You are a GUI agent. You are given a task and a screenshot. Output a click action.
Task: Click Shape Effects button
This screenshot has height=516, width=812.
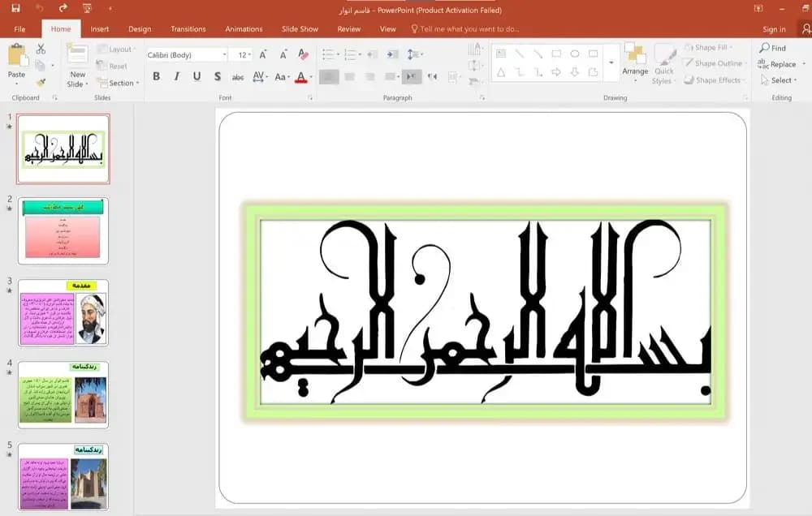pos(714,80)
